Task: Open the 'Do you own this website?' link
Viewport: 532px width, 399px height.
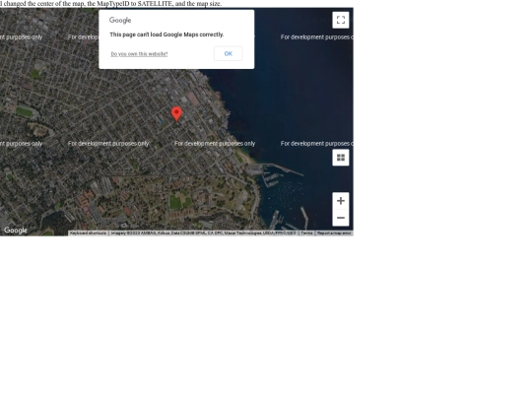Action: pos(139,54)
